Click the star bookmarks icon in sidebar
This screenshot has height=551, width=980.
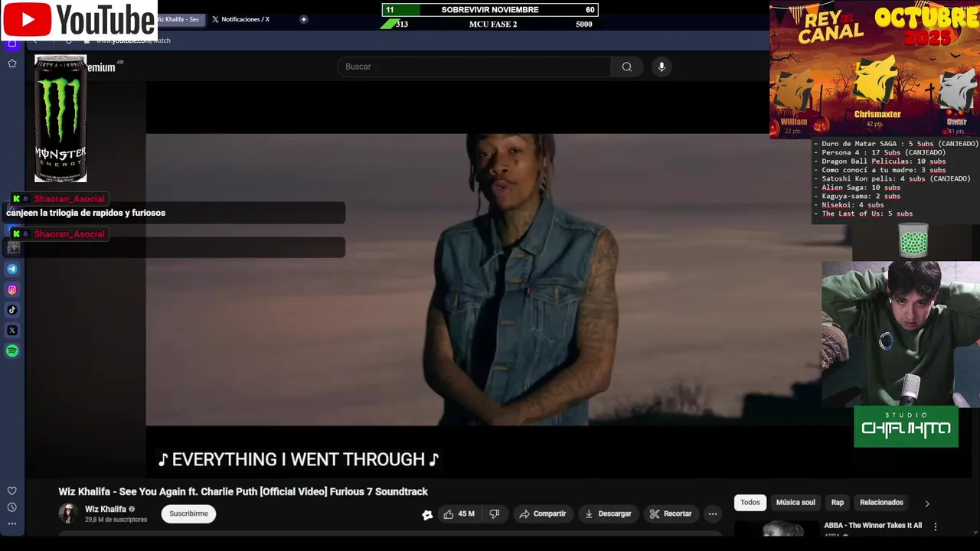(12, 64)
